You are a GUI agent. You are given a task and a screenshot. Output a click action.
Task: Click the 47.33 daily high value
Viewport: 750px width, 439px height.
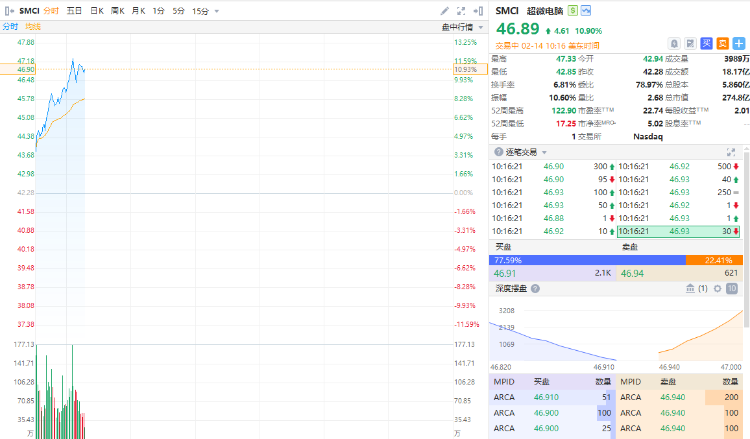tap(566, 58)
